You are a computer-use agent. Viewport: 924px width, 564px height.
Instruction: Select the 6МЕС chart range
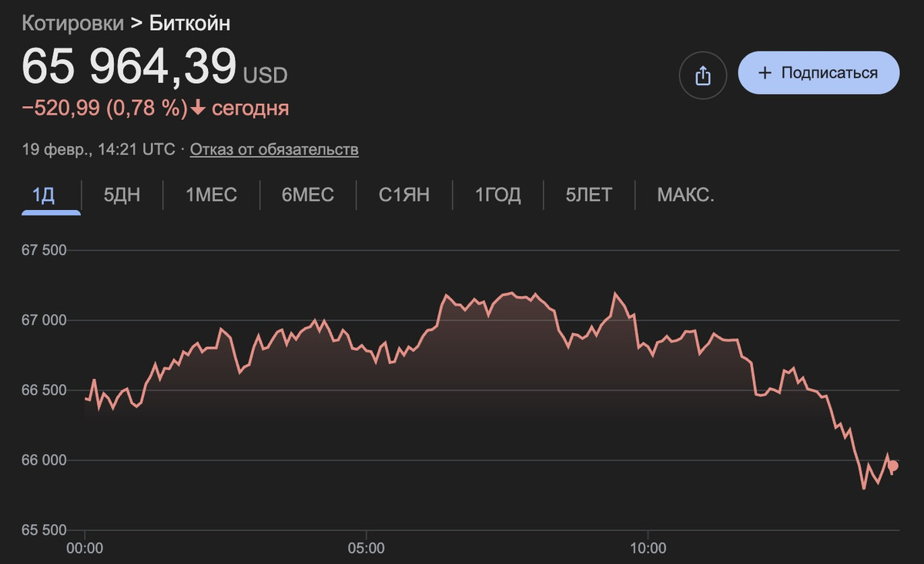[x=308, y=195]
